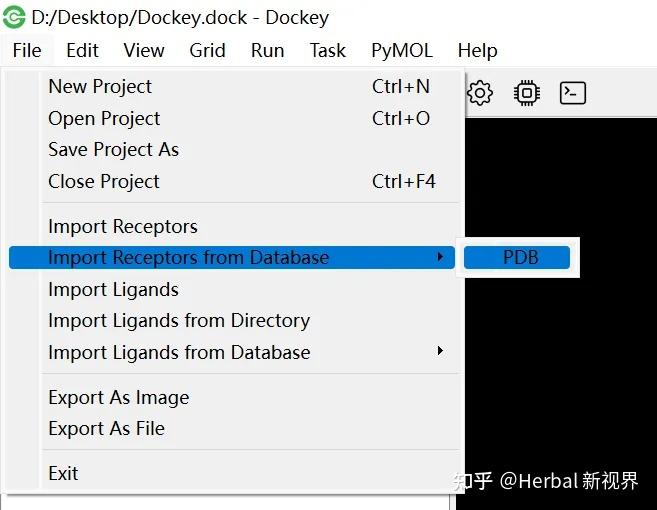Image resolution: width=657 pixels, height=510 pixels.
Task: Choose Import Ligands from Directory
Action: (179, 320)
